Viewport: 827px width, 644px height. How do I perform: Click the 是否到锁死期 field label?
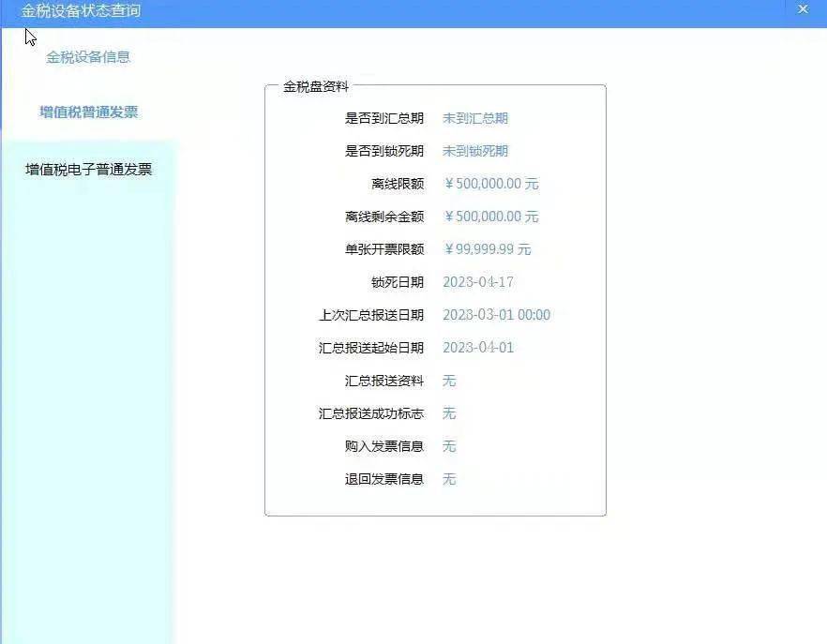click(387, 151)
